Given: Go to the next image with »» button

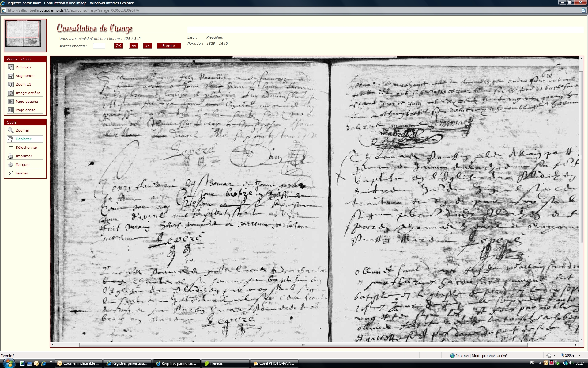Looking at the screenshot, I should (148, 46).
